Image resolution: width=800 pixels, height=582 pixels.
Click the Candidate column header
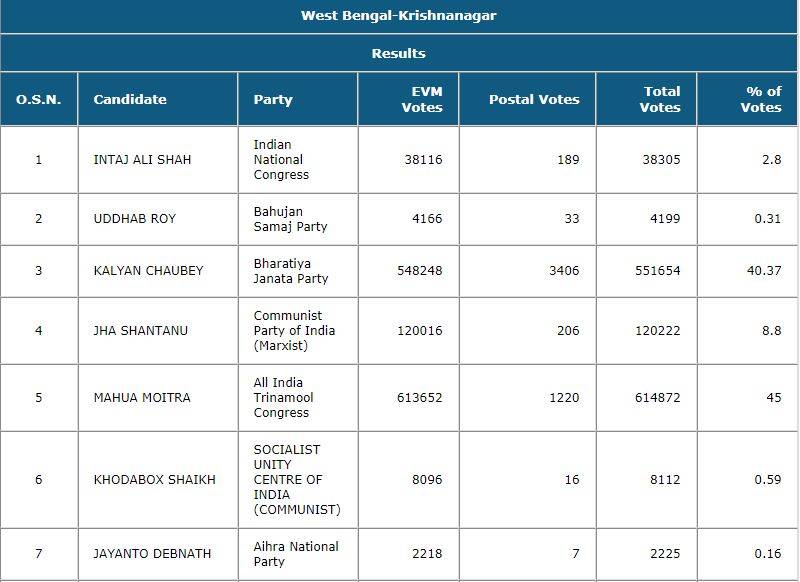[130, 99]
